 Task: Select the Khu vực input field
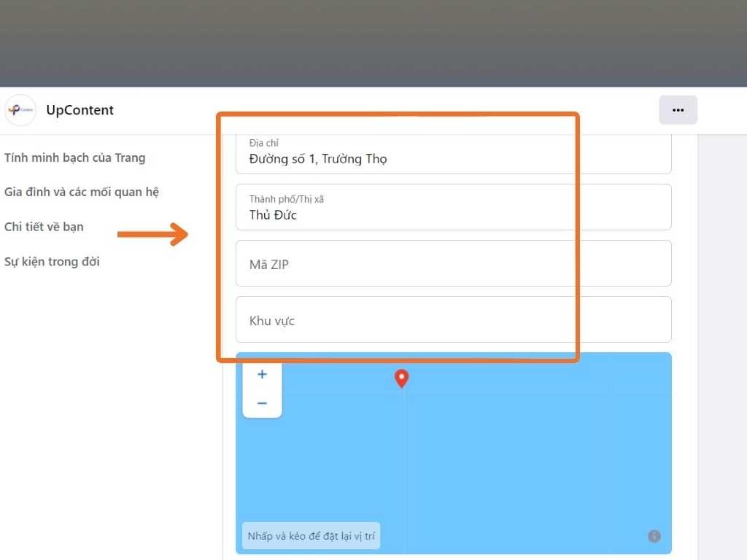[452, 320]
